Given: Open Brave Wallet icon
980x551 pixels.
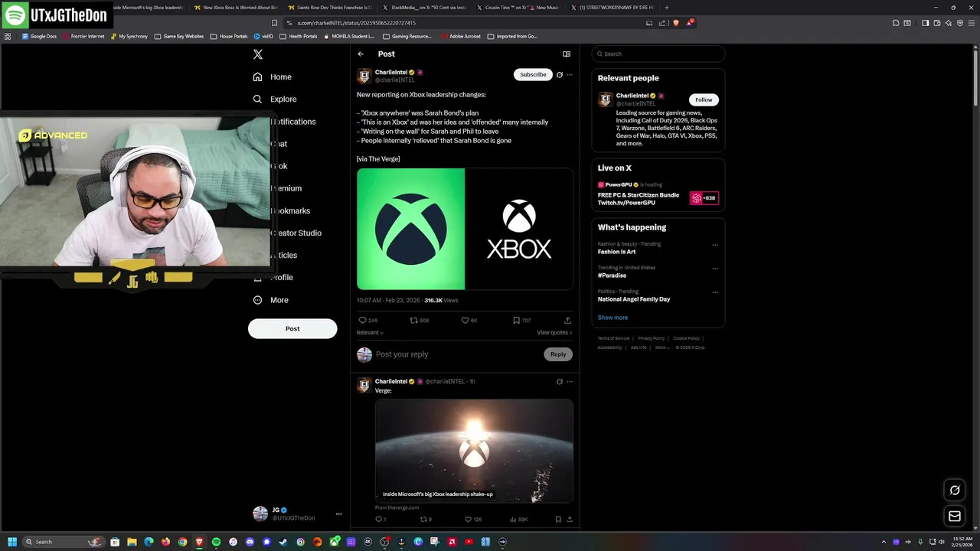Looking at the screenshot, I should click(x=936, y=23).
